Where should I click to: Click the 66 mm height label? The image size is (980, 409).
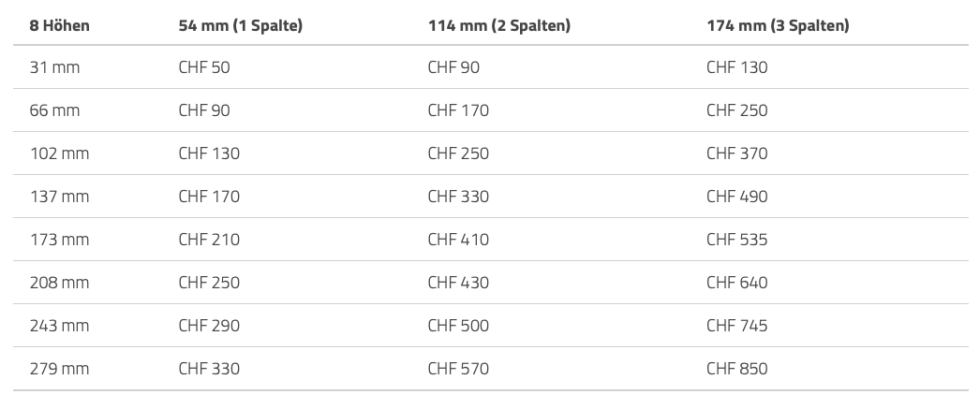point(55,110)
